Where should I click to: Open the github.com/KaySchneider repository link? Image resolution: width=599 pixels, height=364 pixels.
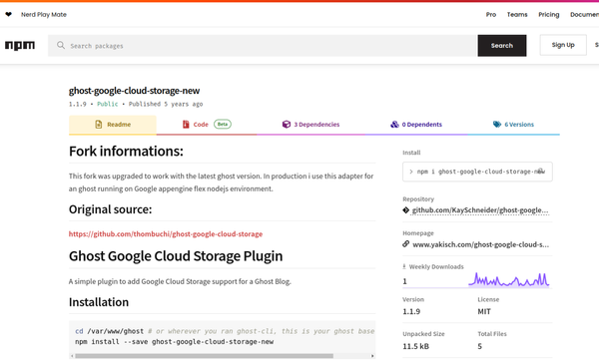[x=480, y=210]
